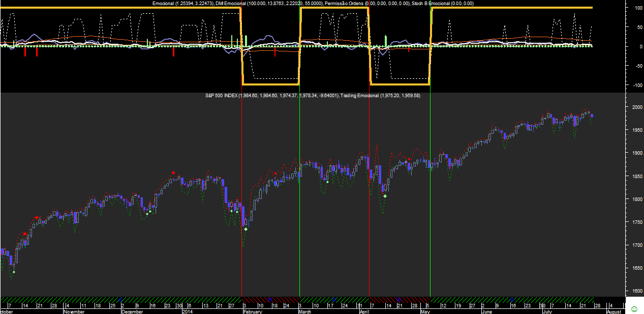The width and height of the screenshot is (644, 314).
Task: Select the red diamond marker near 2014 start
Action: 173,173
